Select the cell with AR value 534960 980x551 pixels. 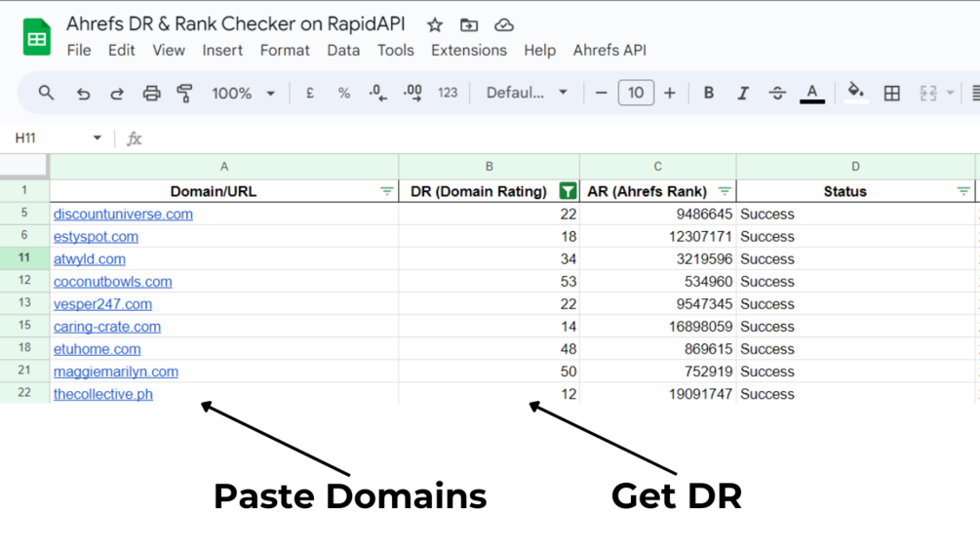click(x=657, y=282)
